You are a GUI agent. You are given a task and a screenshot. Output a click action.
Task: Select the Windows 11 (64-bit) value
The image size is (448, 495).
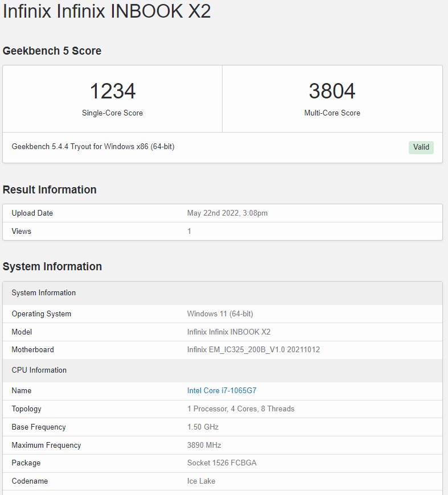click(x=220, y=314)
